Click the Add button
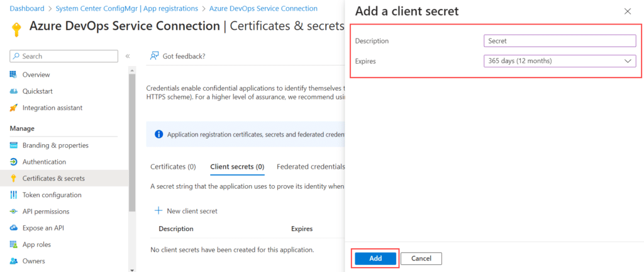Viewport: 644px width, 272px height. click(x=375, y=258)
